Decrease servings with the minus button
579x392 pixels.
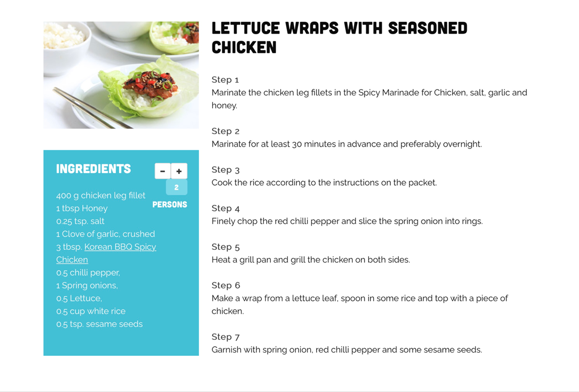point(162,171)
